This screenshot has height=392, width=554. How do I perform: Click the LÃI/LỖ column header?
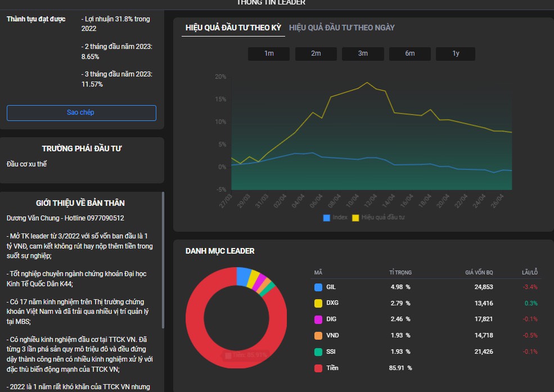pos(530,272)
